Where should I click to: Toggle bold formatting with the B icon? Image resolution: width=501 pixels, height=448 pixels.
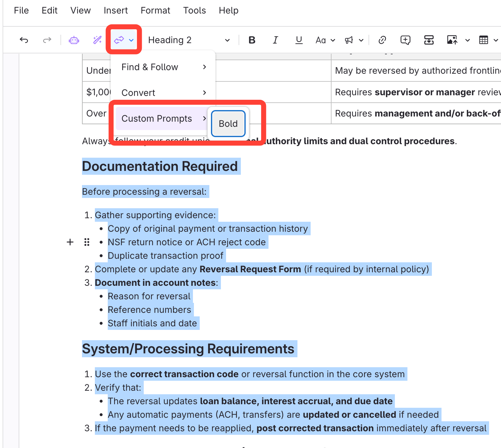252,40
